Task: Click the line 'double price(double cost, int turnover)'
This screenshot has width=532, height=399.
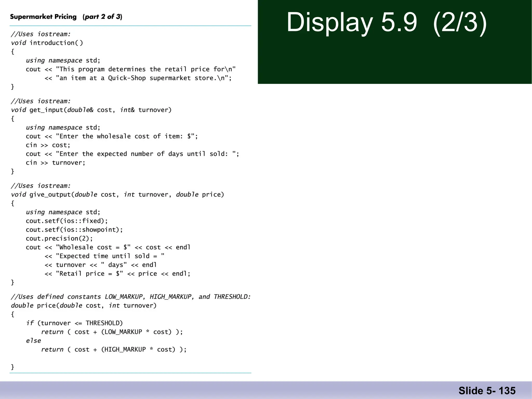Action: (84, 306)
